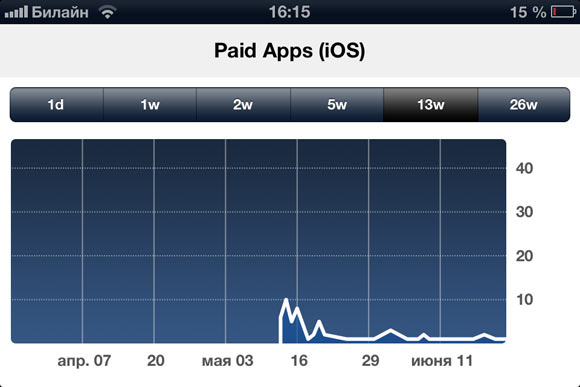Screen dimensions: 580x387
Task: Tap the июня 11 date label
Action: coord(442,360)
